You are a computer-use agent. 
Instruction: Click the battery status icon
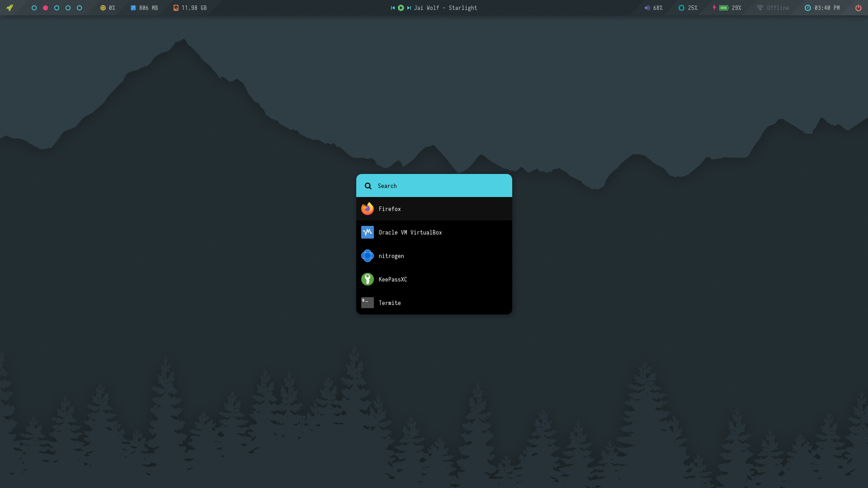click(x=724, y=8)
